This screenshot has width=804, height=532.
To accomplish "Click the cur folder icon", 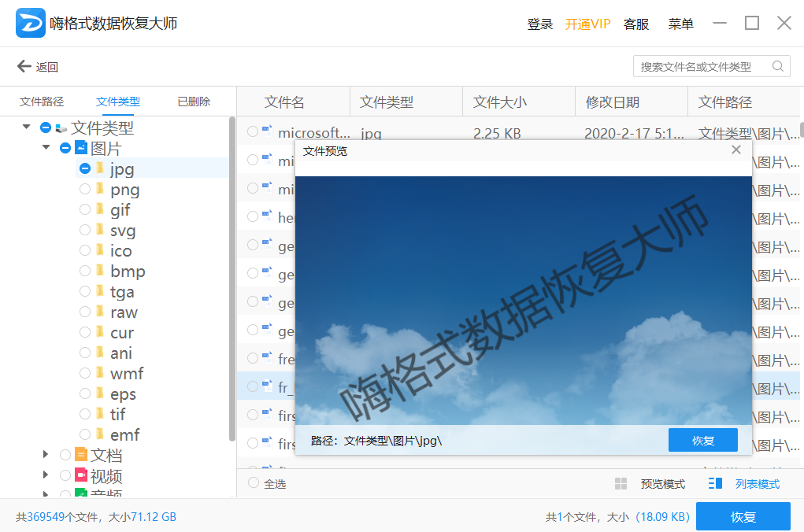I will click(101, 332).
